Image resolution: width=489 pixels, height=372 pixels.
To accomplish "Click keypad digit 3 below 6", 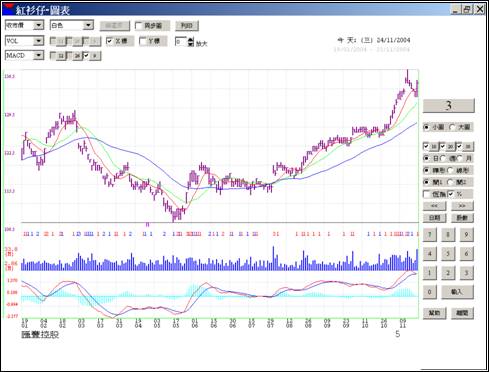I will 466,273.
